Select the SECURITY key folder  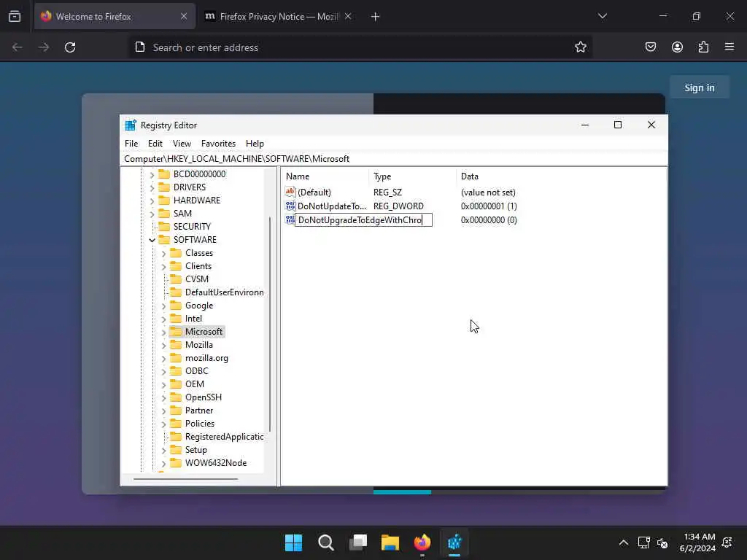click(185, 227)
